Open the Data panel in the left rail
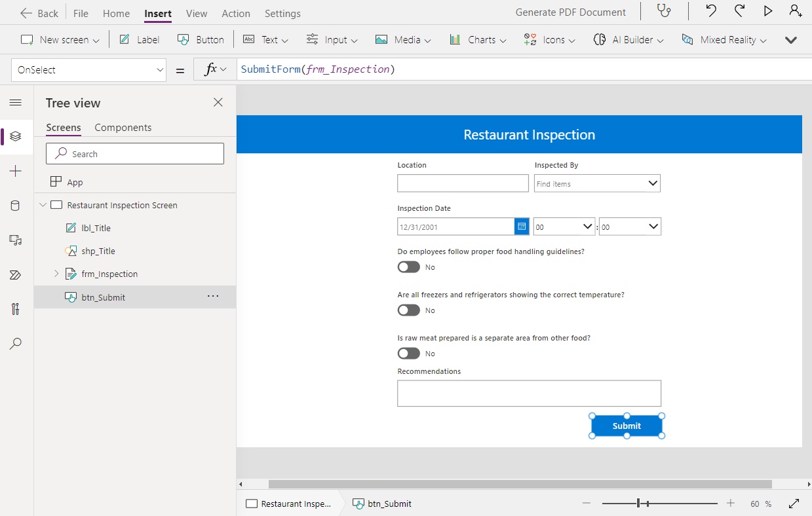Image resolution: width=812 pixels, height=516 pixels. click(x=16, y=205)
